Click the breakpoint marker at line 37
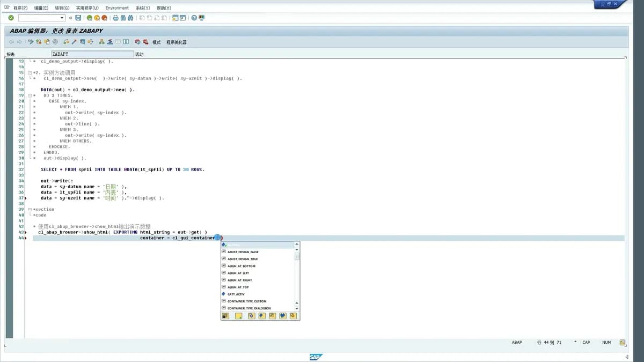 point(26,198)
